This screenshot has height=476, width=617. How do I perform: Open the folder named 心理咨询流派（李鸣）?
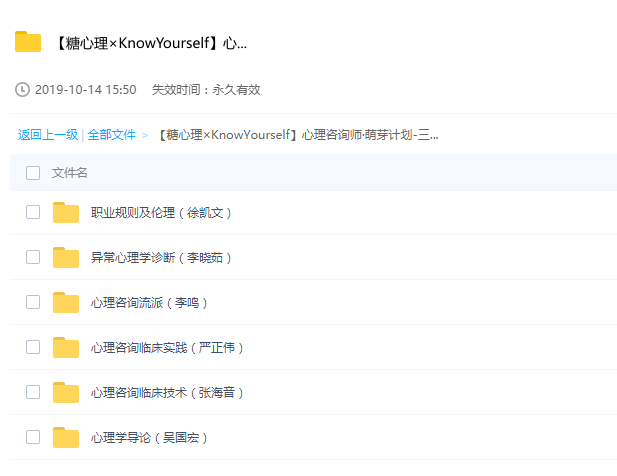[149, 303]
